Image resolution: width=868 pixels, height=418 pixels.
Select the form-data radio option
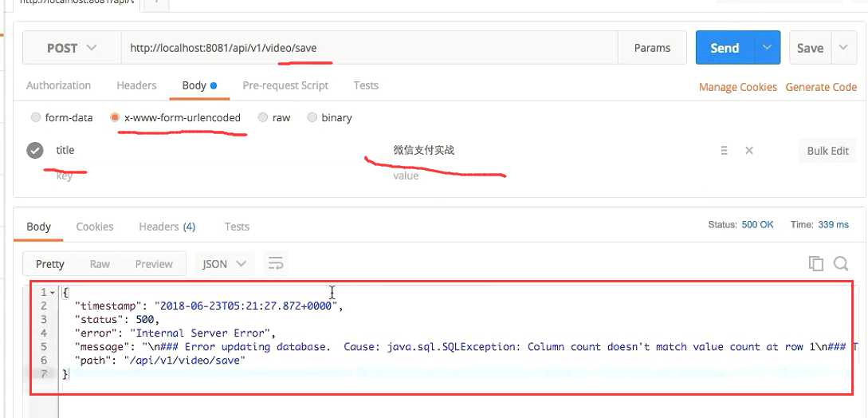(36, 117)
